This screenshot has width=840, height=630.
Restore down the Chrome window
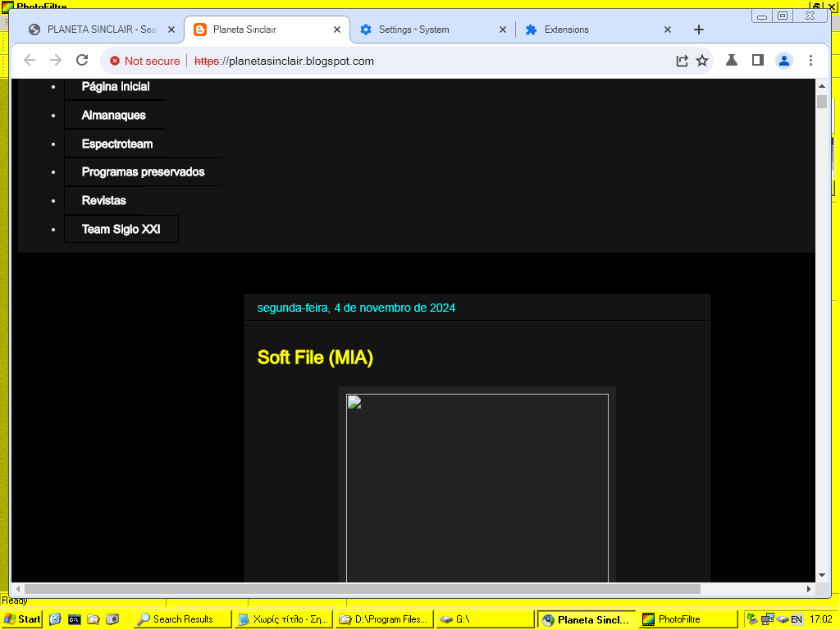pyautogui.click(x=783, y=16)
